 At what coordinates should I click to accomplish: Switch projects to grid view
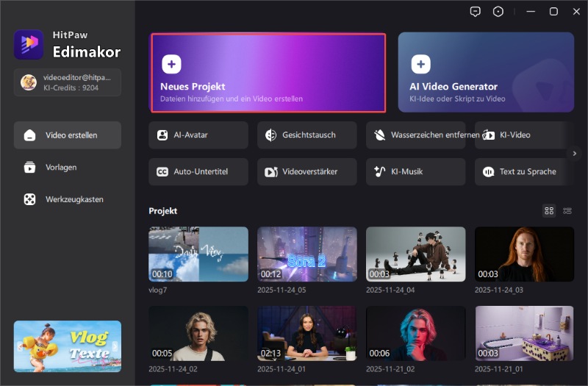[548, 211]
